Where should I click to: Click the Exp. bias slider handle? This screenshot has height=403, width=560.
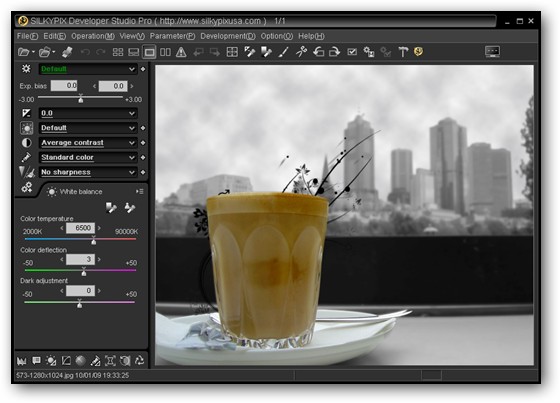[x=81, y=99]
